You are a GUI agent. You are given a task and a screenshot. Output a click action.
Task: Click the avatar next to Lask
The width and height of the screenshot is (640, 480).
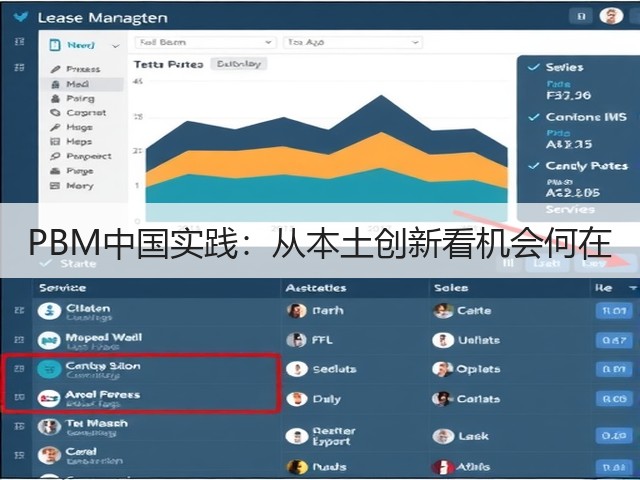pos(443,436)
